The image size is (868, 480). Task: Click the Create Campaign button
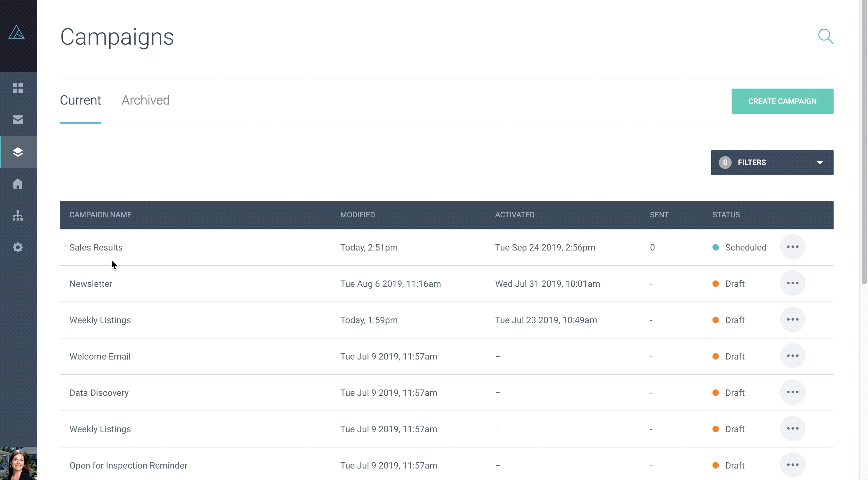tap(782, 101)
